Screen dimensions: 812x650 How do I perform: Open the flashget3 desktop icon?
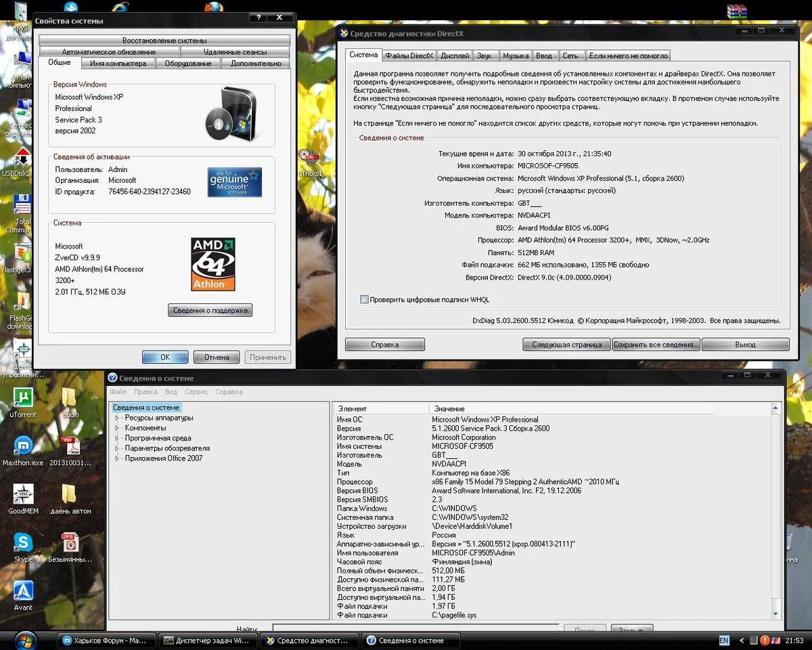click(23, 253)
